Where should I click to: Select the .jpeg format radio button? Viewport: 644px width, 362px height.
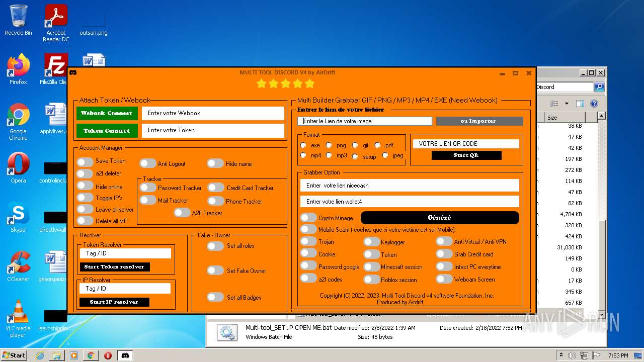385,155
